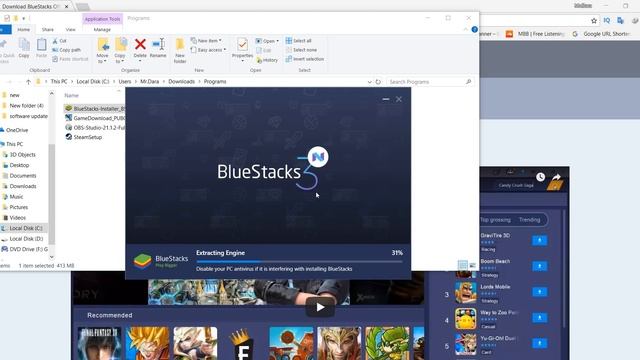Open the Open dropdown in the ribbon
Image resolution: width=640 pixels, height=360 pixels.
pyautogui.click(x=267, y=41)
